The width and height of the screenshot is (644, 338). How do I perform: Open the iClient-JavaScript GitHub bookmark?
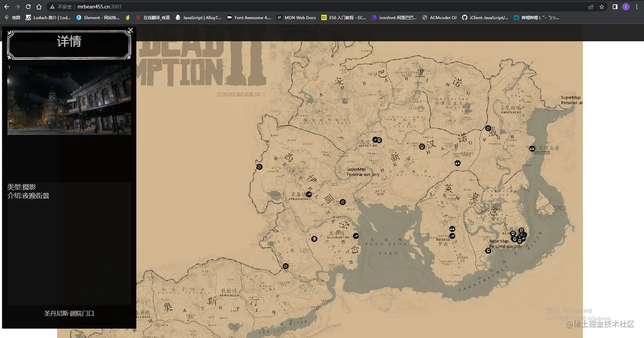click(x=485, y=17)
